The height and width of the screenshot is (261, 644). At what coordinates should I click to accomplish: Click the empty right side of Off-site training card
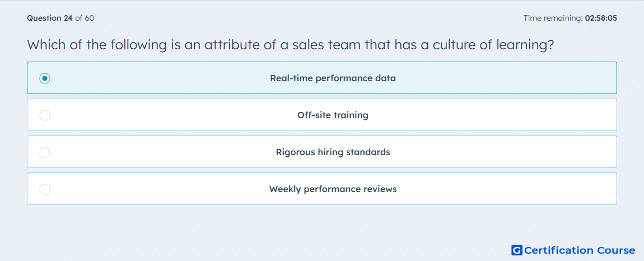[x=493, y=115]
